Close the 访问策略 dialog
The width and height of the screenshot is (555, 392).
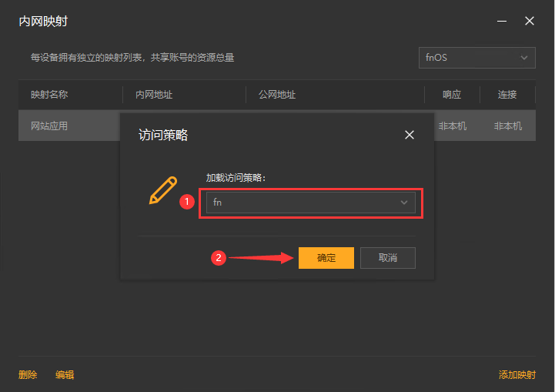(x=410, y=135)
